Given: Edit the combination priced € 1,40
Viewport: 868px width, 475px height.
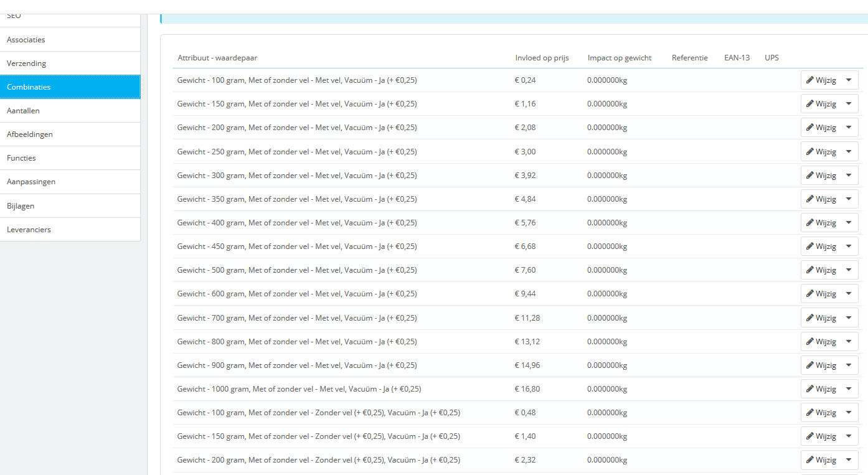Looking at the screenshot, I should point(821,436).
